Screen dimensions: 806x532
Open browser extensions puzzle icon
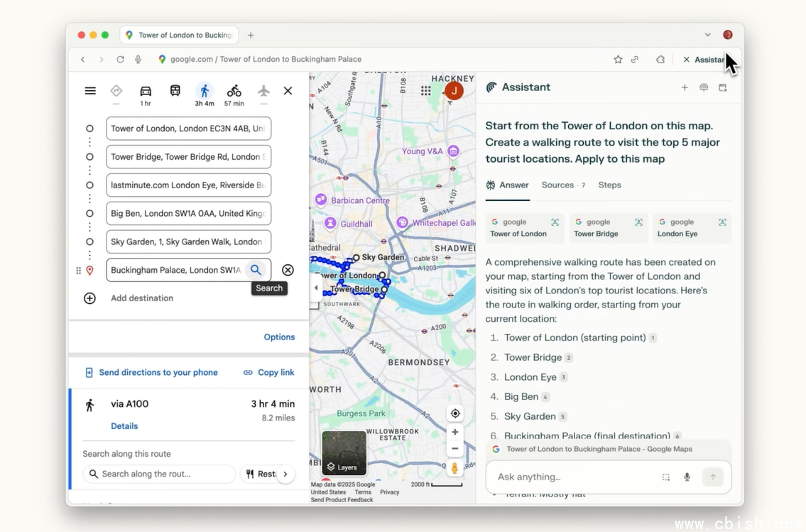pyautogui.click(x=660, y=60)
